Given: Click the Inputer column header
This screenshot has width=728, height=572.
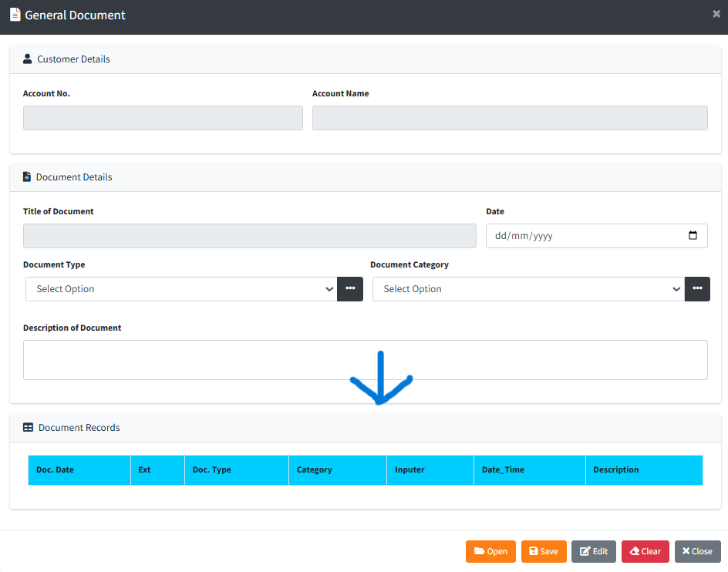Looking at the screenshot, I should coord(410,470).
